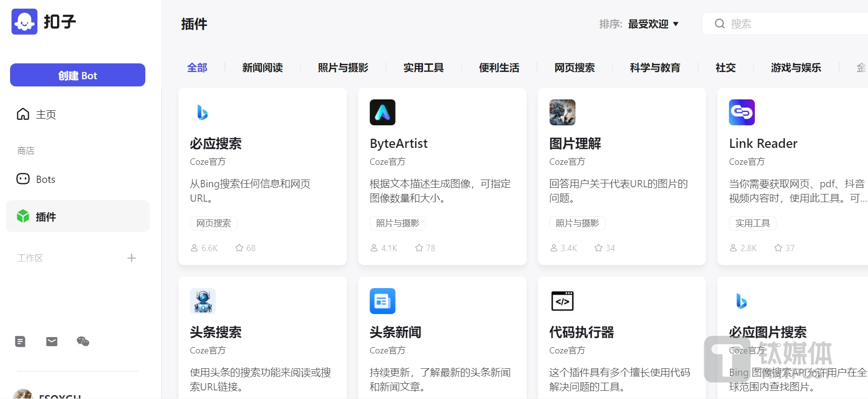
Task: Click the Link Reader chain icon
Action: [742, 112]
